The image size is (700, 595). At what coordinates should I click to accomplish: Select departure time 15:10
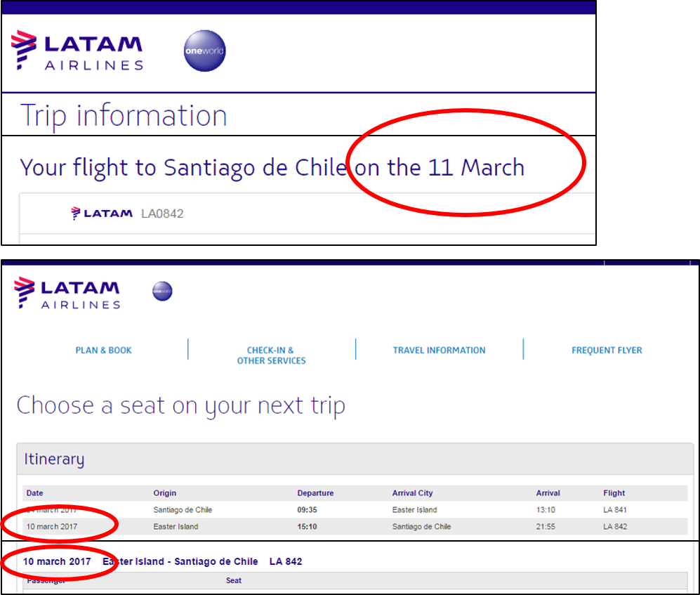click(307, 527)
